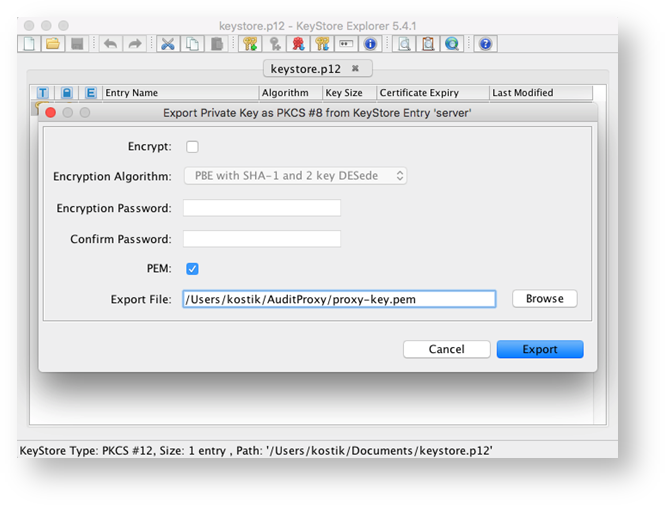Click the Cancel button

coord(446,350)
